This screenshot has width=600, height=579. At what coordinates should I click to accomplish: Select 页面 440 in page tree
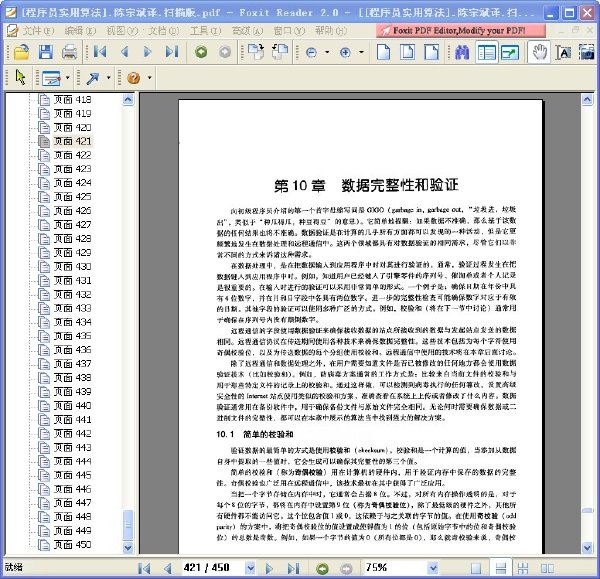point(72,405)
